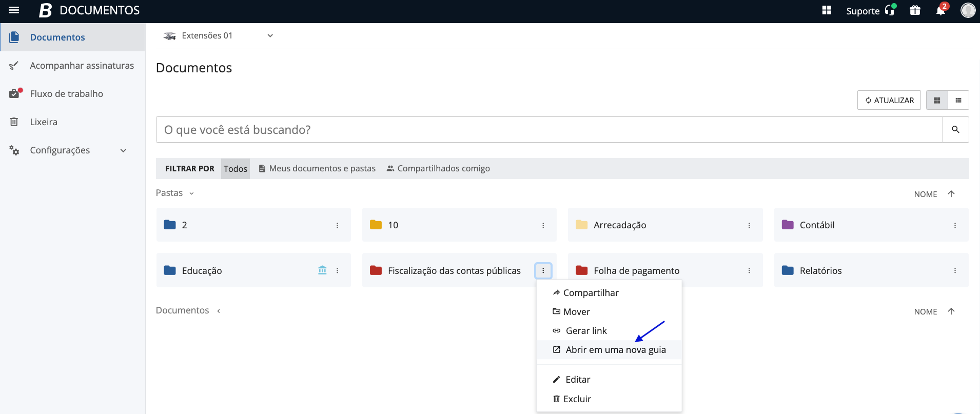Open the user profile avatar

click(x=968, y=10)
